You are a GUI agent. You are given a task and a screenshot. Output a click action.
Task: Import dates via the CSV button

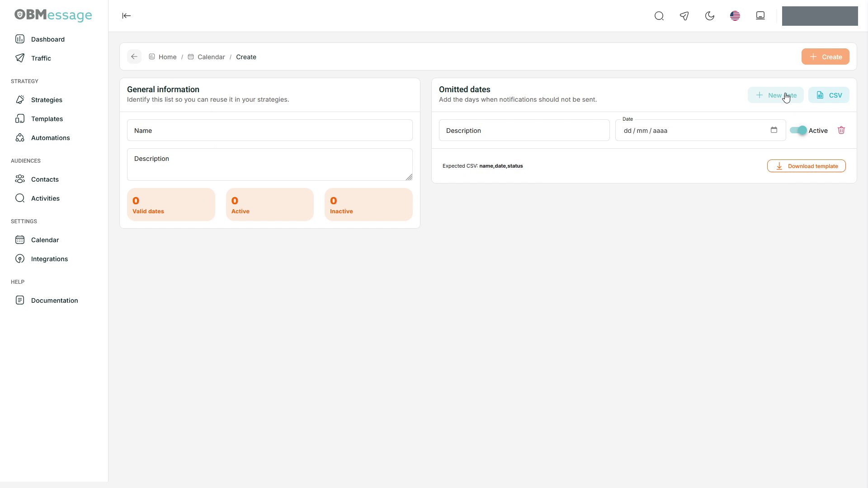(829, 95)
